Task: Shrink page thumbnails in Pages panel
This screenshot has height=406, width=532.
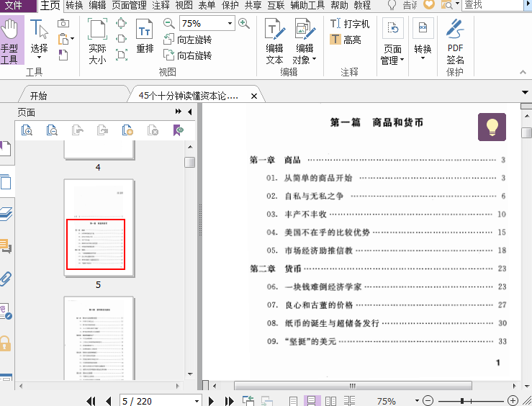Action: pyautogui.click(x=52, y=130)
